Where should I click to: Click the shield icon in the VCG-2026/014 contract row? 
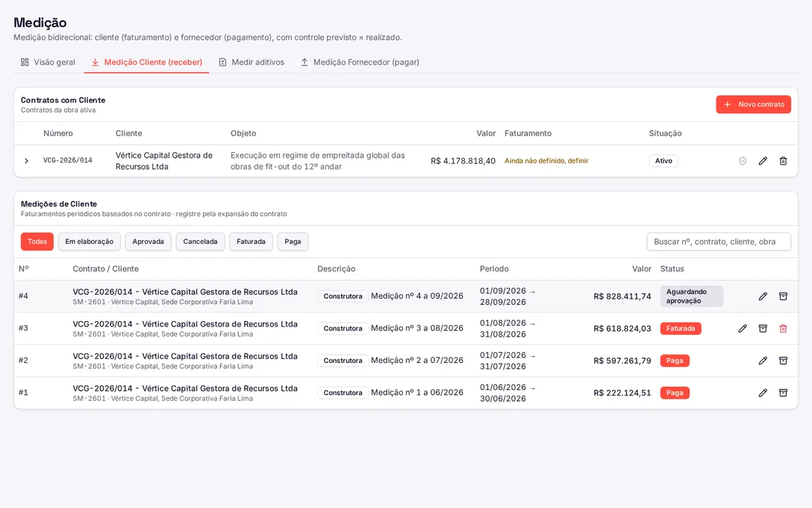[x=742, y=161]
